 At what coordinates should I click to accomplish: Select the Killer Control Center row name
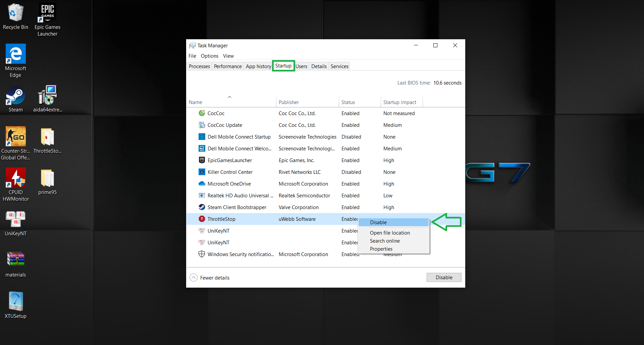click(230, 172)
